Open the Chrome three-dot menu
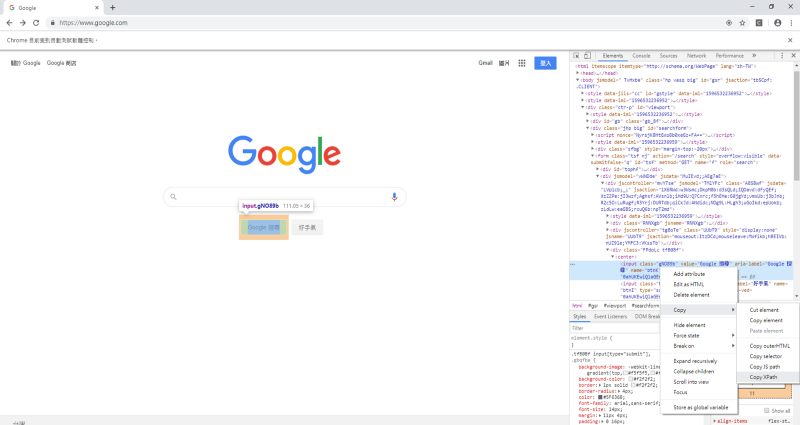800x425 pixels. [791, 22]
